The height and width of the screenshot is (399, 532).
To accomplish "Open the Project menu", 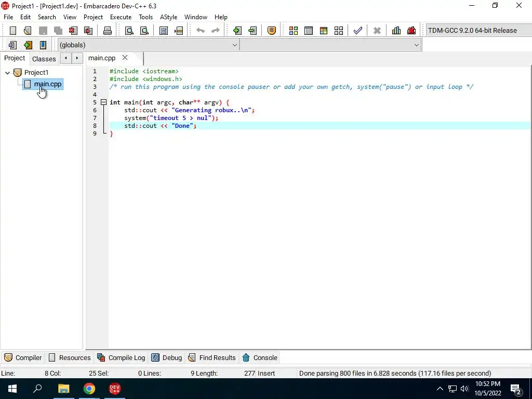I will (94, 17).
